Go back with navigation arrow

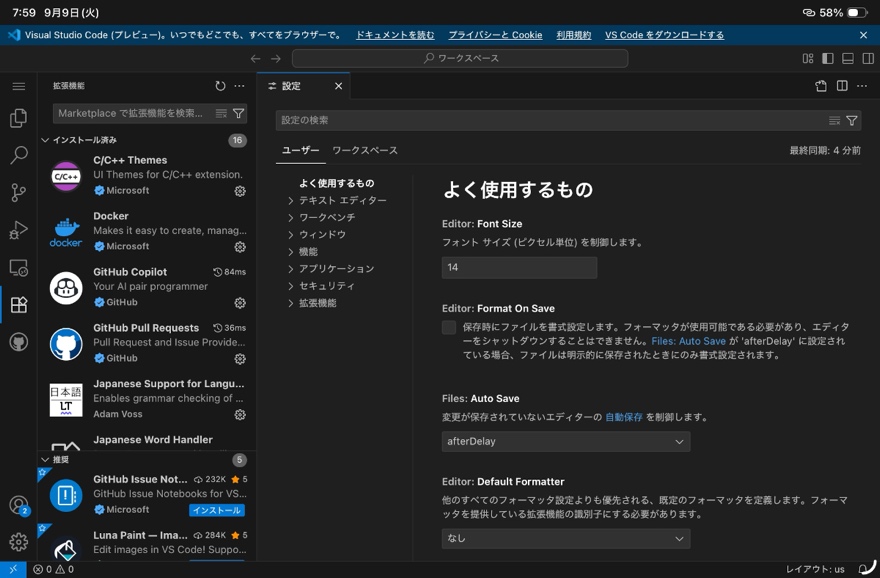pyautogui.click(x=256, y=58)
